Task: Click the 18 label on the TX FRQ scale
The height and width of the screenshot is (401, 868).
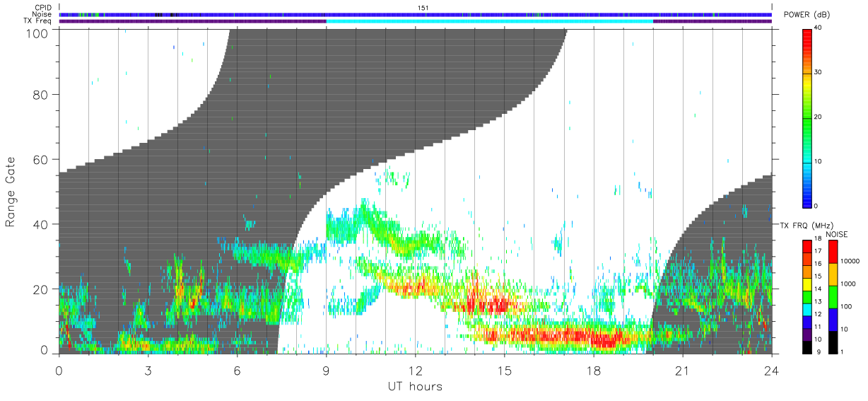Action: tap(819, 238)
